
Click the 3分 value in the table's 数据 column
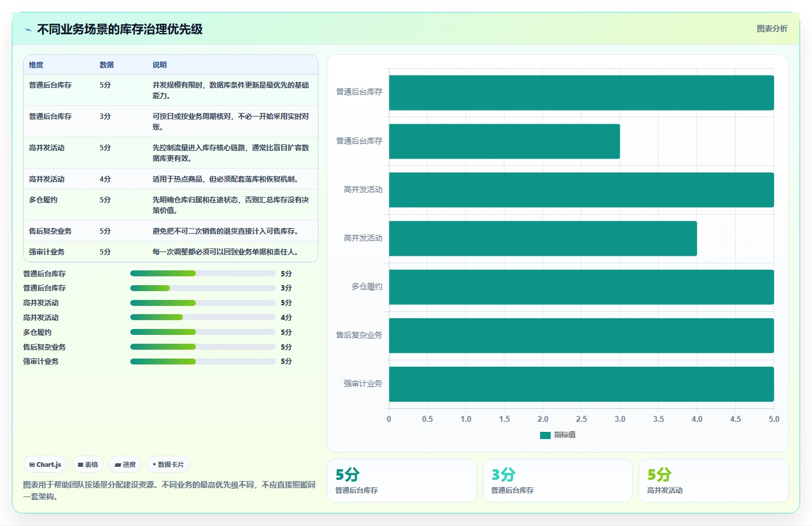click(x=105, y=117)
